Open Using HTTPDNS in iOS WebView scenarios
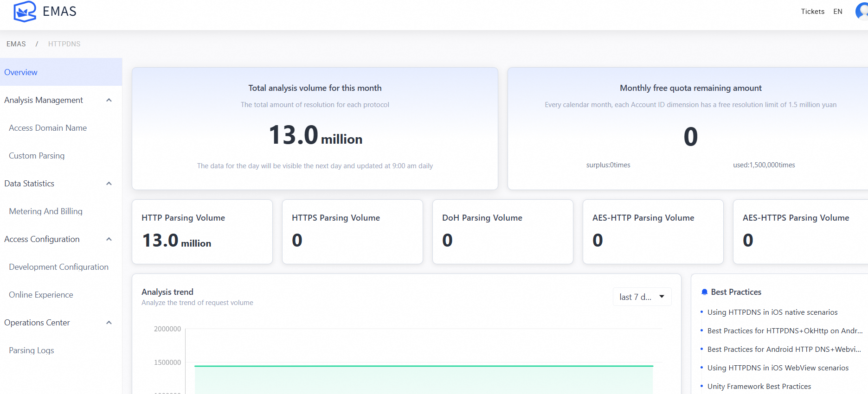Screen dimensions: 868x394 [778, 368]
